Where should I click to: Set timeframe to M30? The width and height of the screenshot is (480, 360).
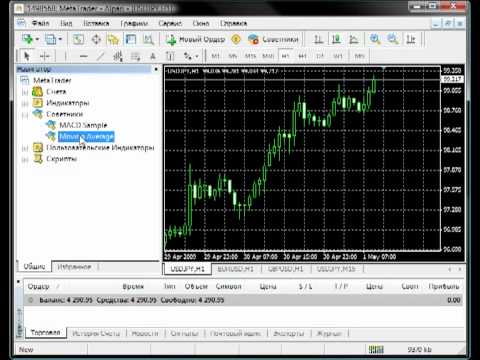268,56
